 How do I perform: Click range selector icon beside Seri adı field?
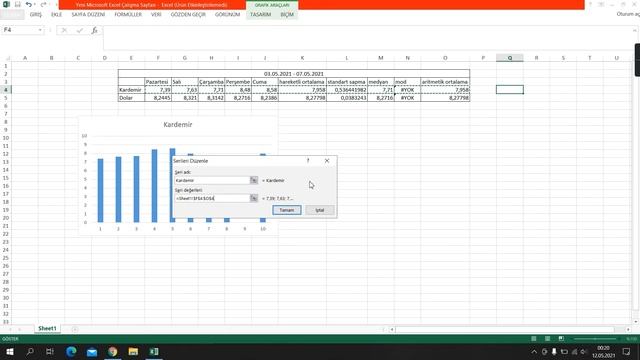coord(254,180)
